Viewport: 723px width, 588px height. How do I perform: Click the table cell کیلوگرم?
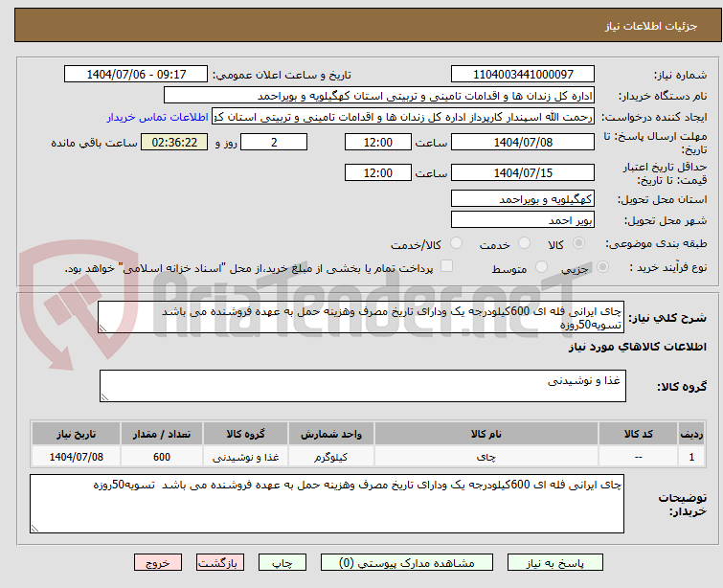[331, 457]
